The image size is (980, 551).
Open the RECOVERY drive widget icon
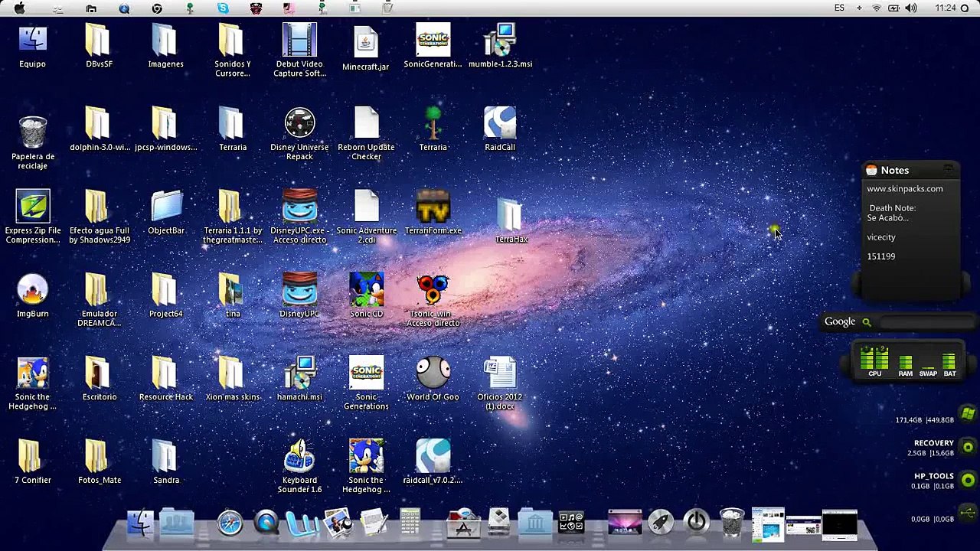[969, 447]
